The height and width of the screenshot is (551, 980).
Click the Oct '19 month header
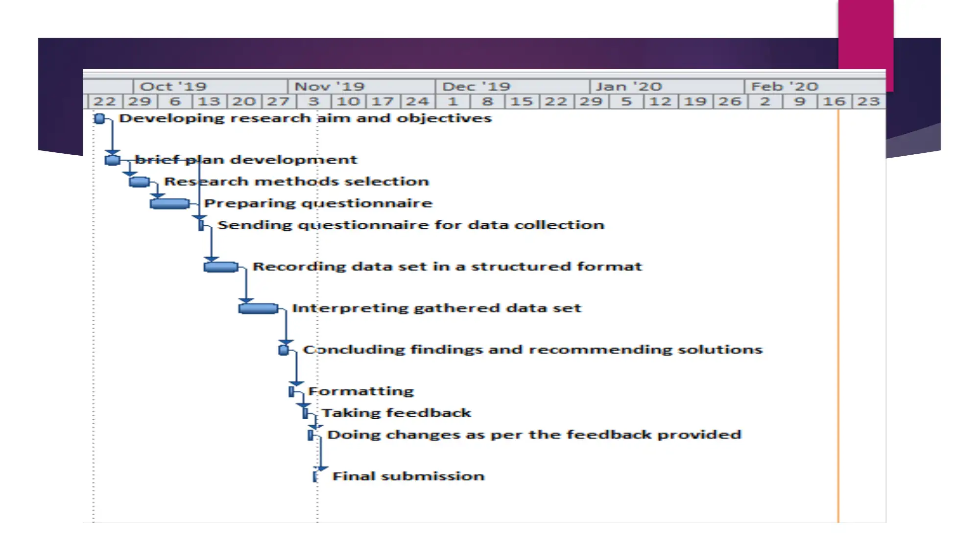pos(210,87)
